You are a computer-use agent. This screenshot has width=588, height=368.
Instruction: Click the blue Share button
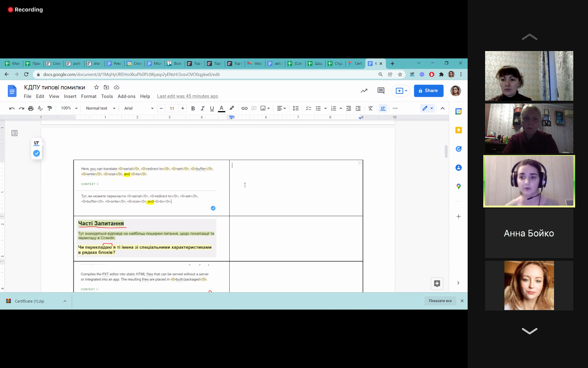click(x=428, y=91)
